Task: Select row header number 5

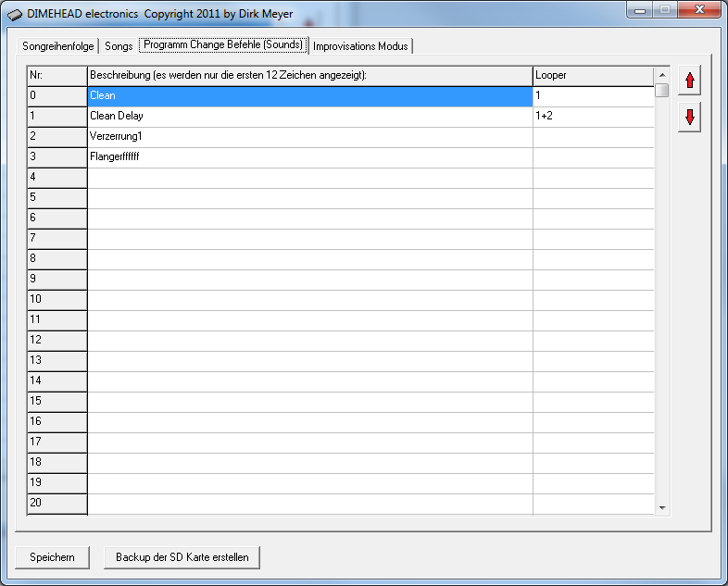Action: [57, 199]
